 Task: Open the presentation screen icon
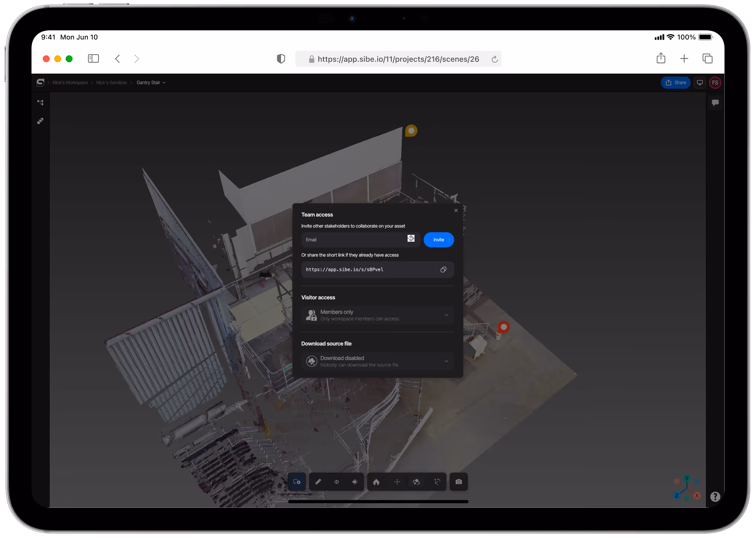pos(700,82)
